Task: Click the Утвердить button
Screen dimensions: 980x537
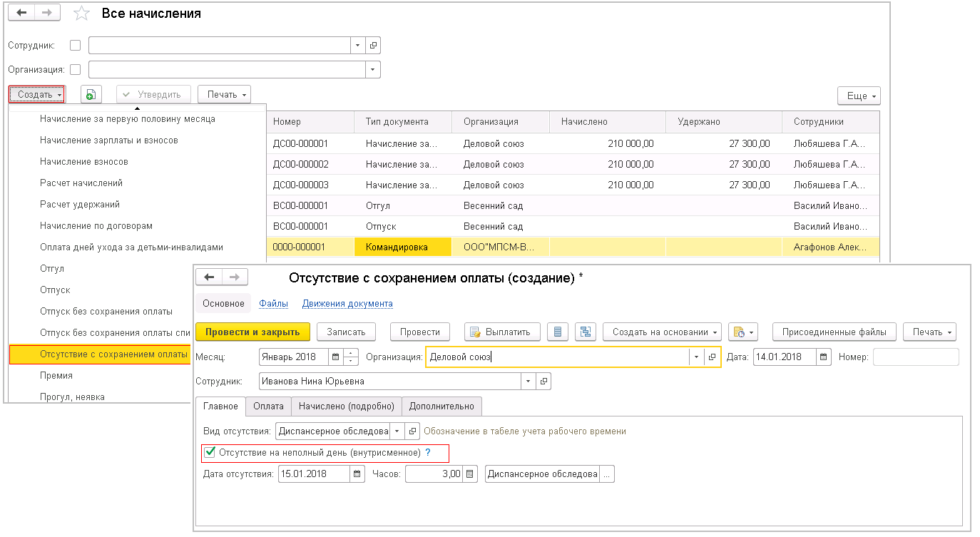Action: click(153, 95)
